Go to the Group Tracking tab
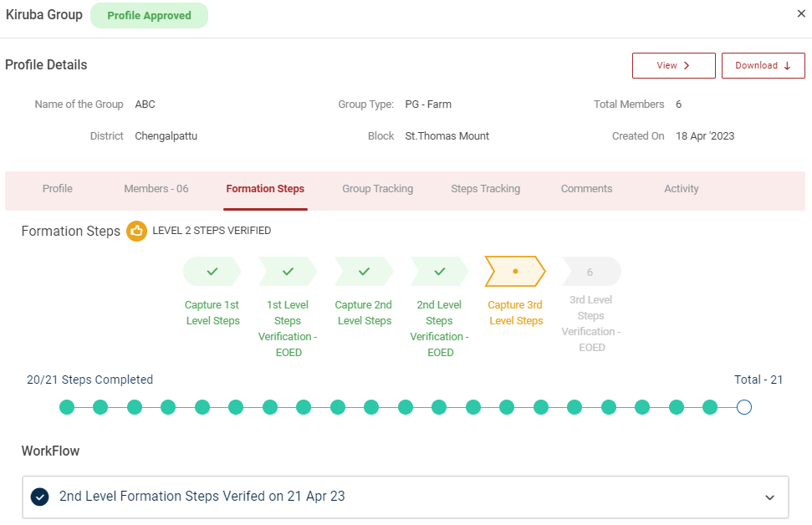The image size is (812, 525). click(377, 189)
